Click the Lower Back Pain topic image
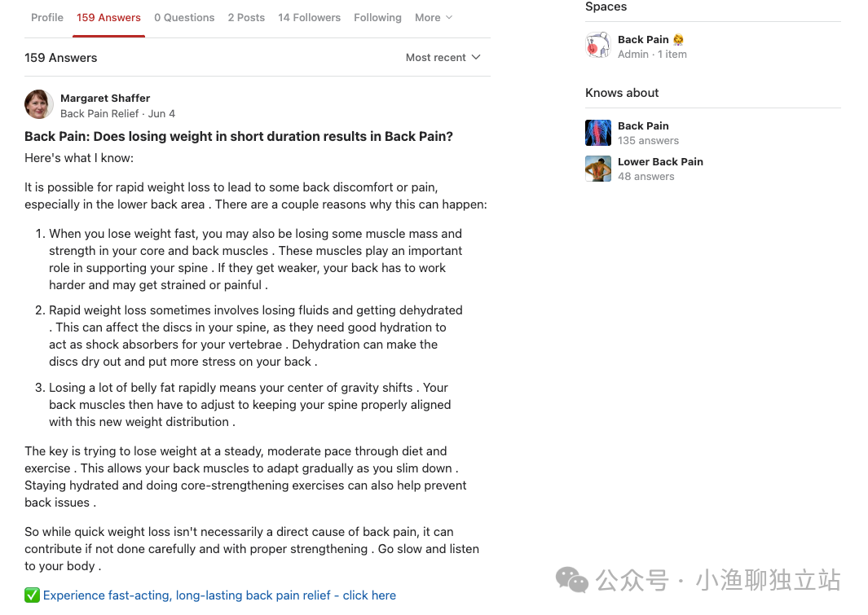Viewport: 868px width, 615px height. coord(598,169)
